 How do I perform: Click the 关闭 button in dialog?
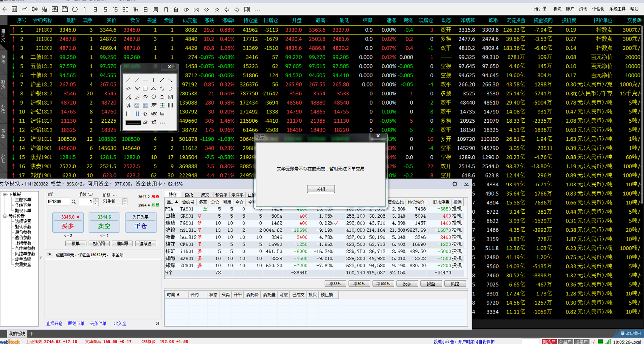[321, 189]
